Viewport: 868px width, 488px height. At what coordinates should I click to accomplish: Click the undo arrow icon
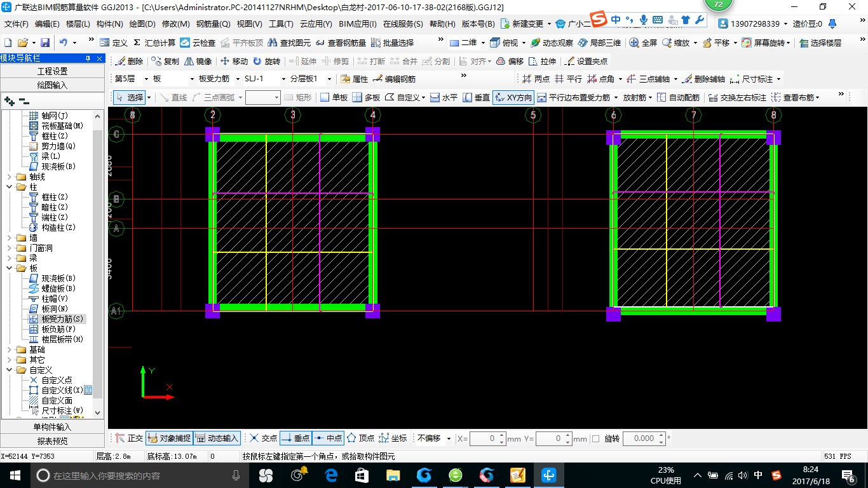[64, 43]
